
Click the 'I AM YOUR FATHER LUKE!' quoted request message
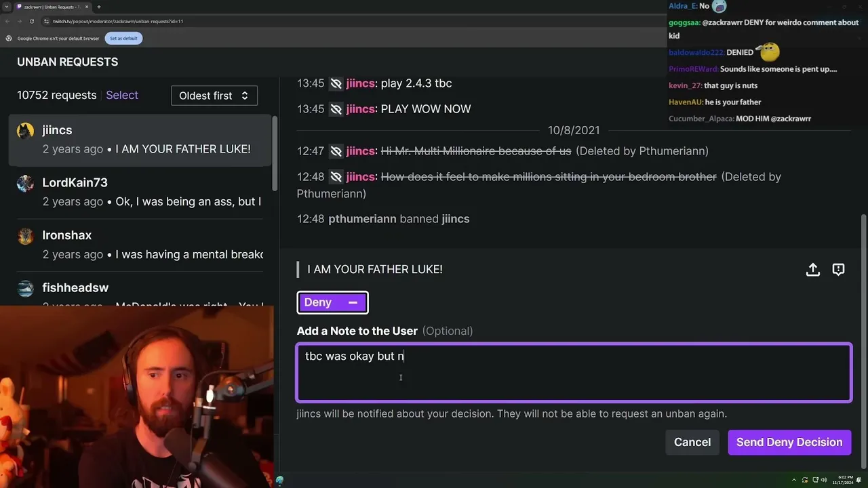[x=375, y=270]
